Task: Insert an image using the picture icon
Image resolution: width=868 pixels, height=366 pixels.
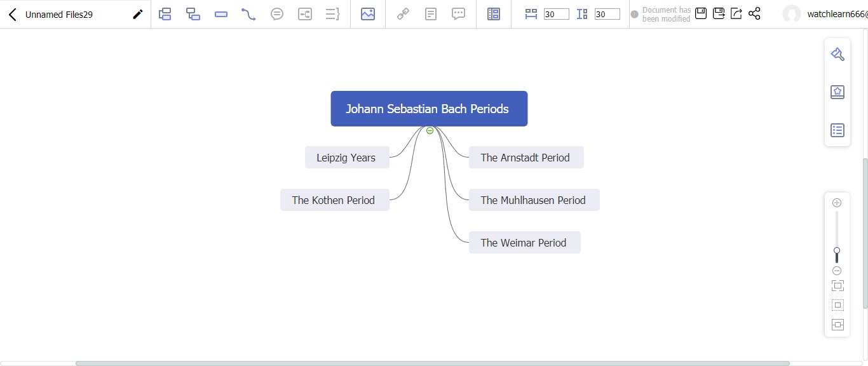Action: (x=367, y=14)
